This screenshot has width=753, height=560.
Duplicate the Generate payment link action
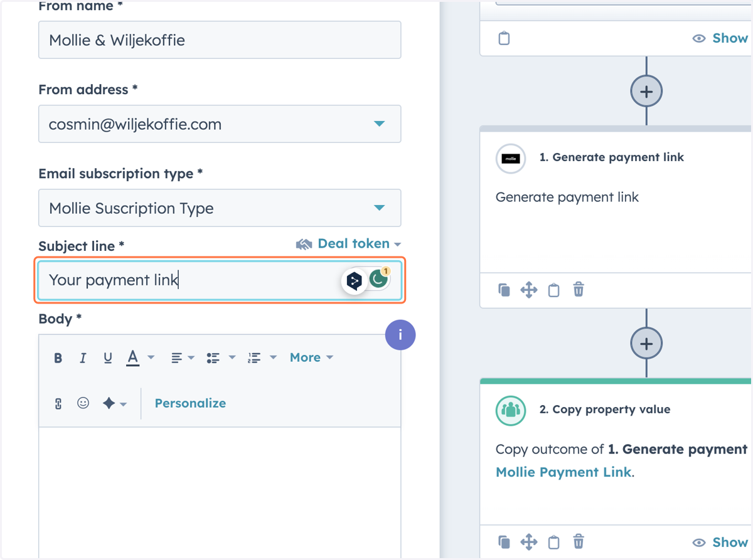[504, 290]
